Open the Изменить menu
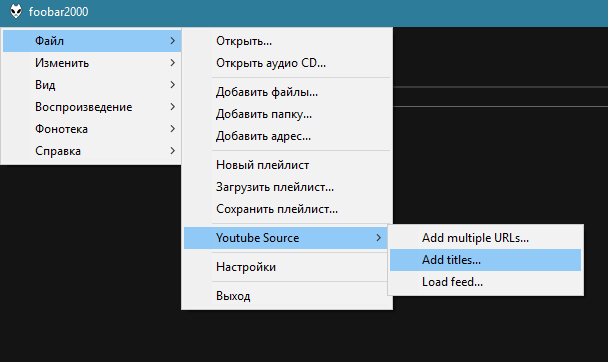This screenshot has height=362, width=608. click(92, 63)
